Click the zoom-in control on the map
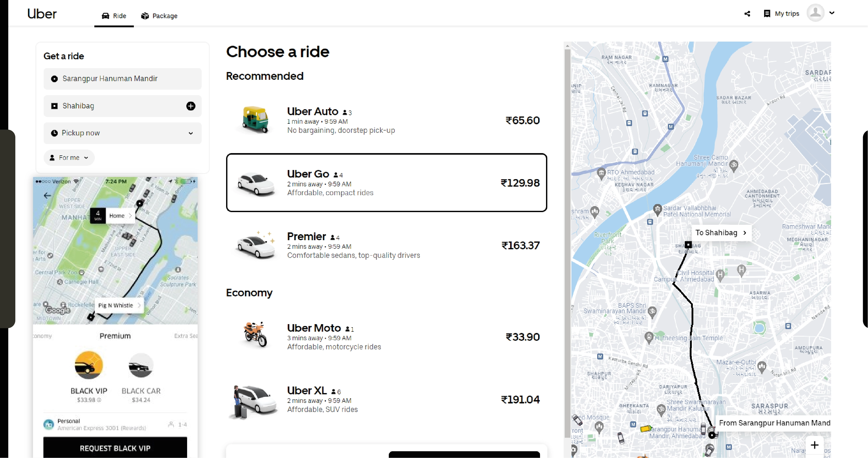The height and width of the screenshot is (458, 868). (814, 445)
